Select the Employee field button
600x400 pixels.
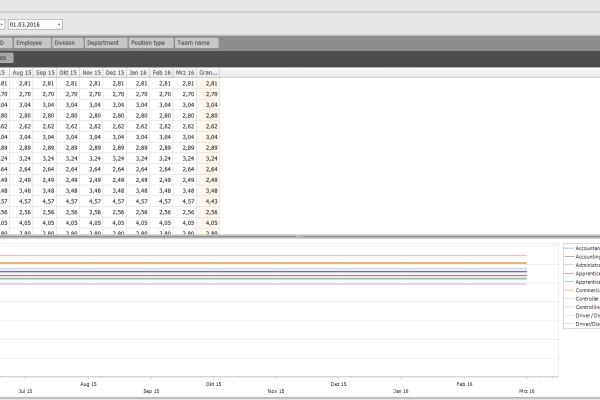pos(29,43)
